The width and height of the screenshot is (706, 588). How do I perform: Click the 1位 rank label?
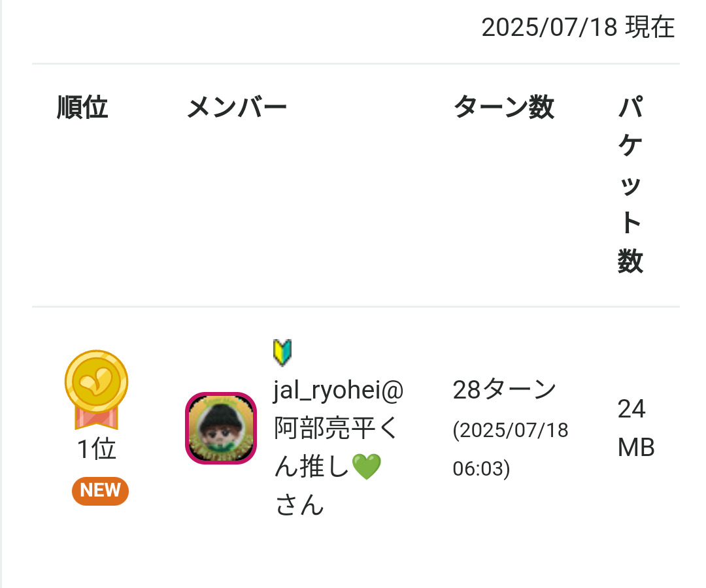coord(97,449)
